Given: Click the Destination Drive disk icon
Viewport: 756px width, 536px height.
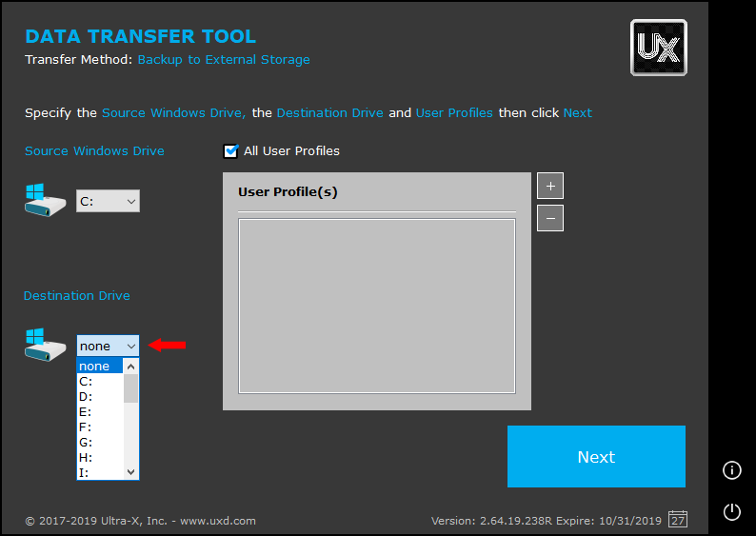Looking at the screenshot, I should (45, 346).
